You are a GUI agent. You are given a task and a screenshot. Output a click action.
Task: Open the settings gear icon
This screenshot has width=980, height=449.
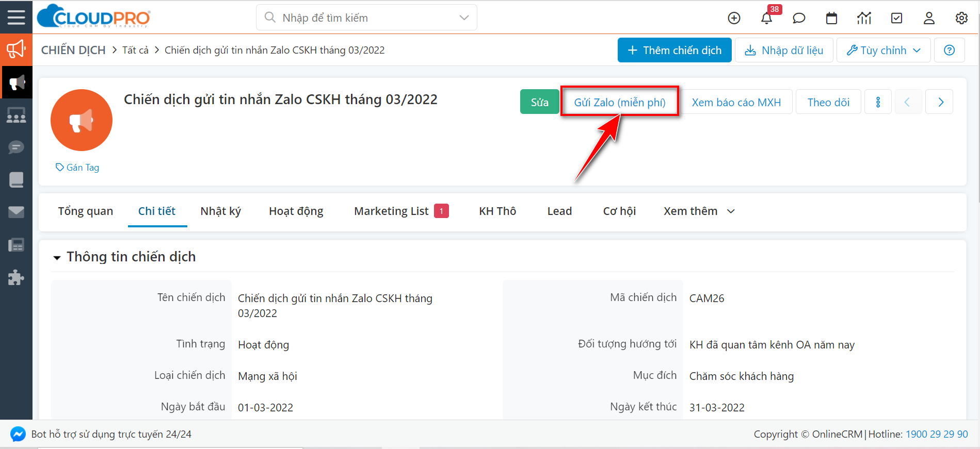[x=961, y=18]
